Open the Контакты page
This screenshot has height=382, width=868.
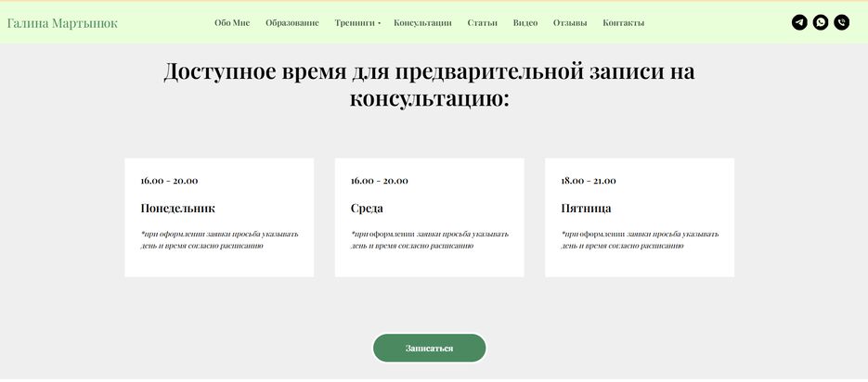(623, 22)
